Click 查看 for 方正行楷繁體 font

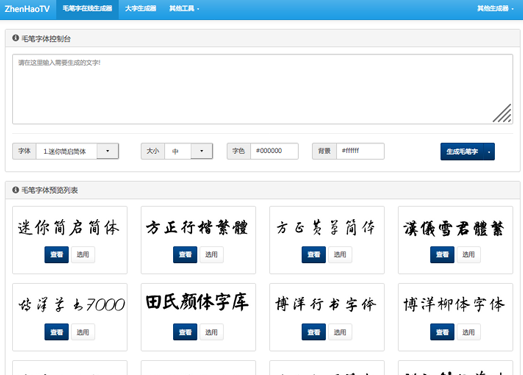click(x=185, y=255)
